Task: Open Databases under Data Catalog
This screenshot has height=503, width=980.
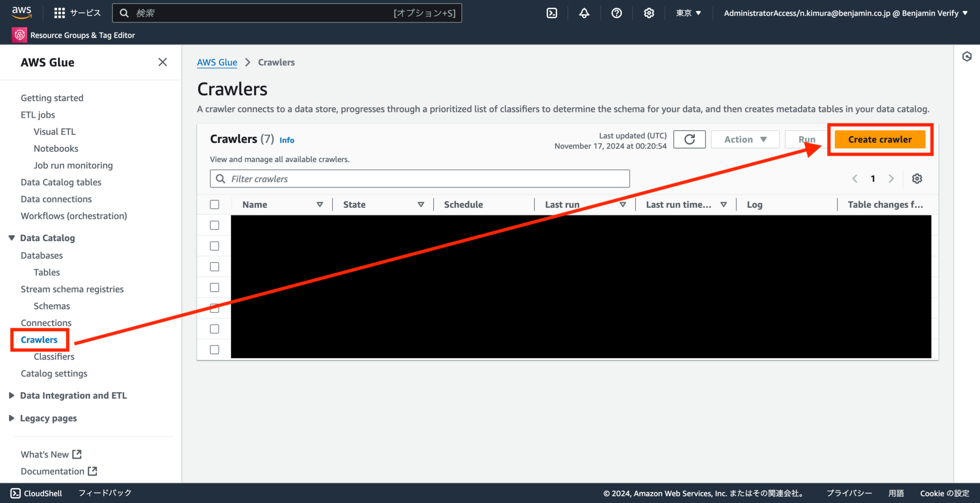Action: (42, 255)
